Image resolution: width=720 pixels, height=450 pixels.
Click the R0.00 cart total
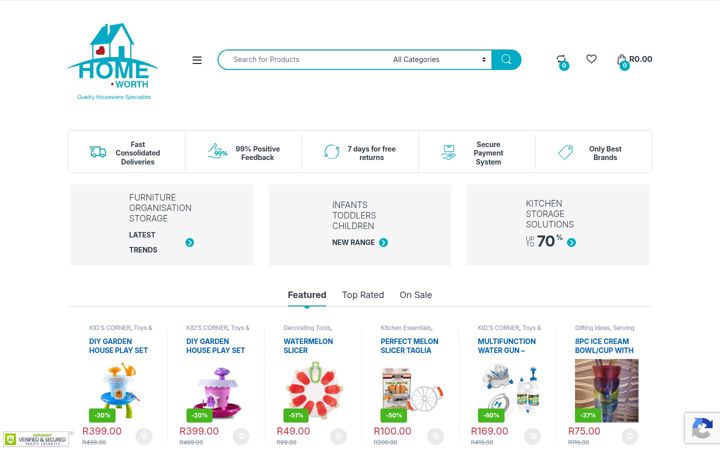pos(641,59)
